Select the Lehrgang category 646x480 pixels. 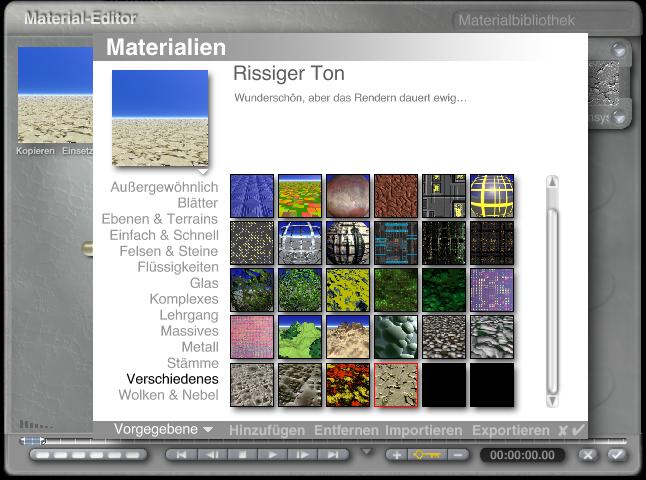[x=189, y=315]
